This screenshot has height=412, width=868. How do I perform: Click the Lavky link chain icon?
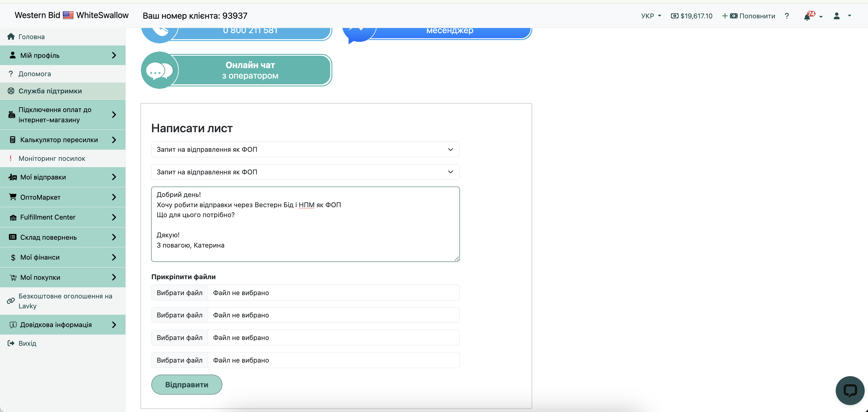[11, 301]
